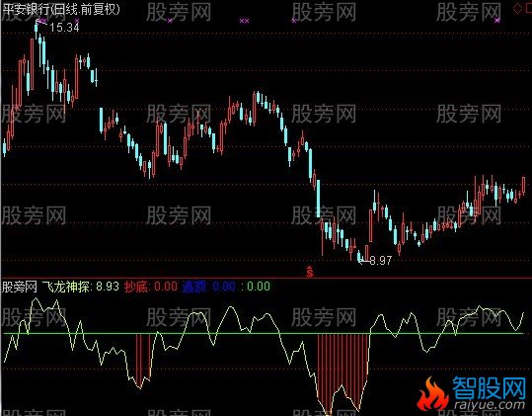Click the green horizontal zero line in the indicator
The image size is (532, 416).
click(264, 333)
